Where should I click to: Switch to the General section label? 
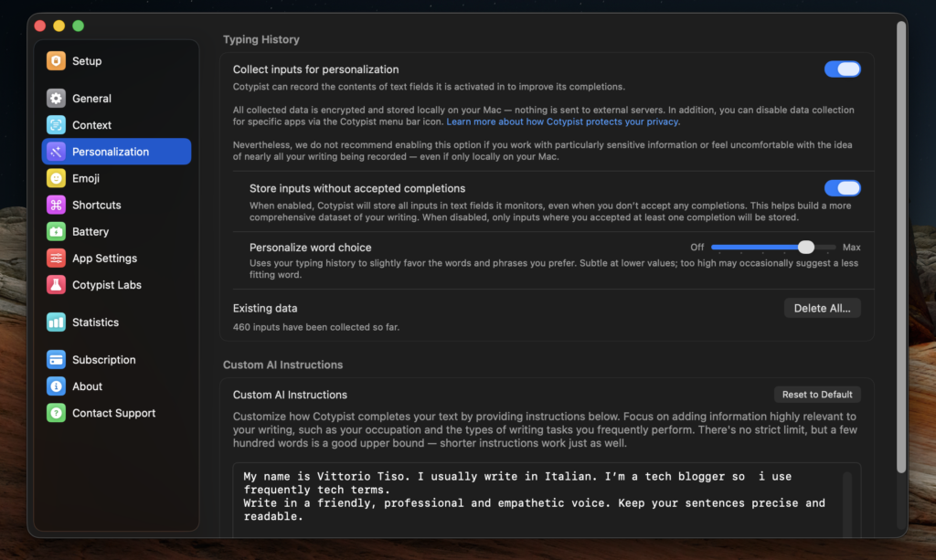tap(91, 99)
